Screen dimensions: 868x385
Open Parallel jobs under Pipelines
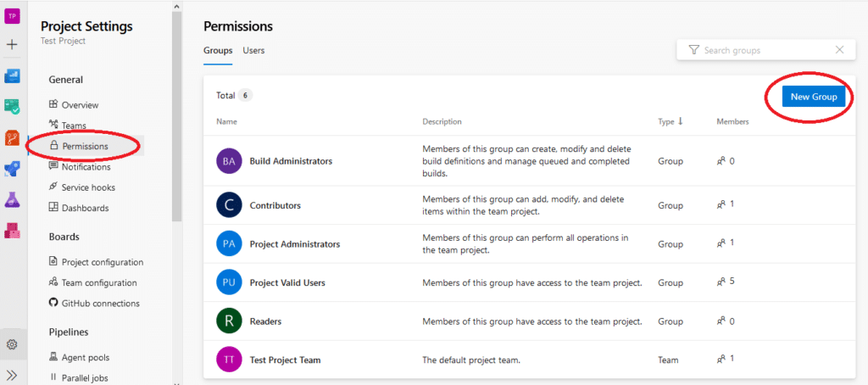(85, 378)
